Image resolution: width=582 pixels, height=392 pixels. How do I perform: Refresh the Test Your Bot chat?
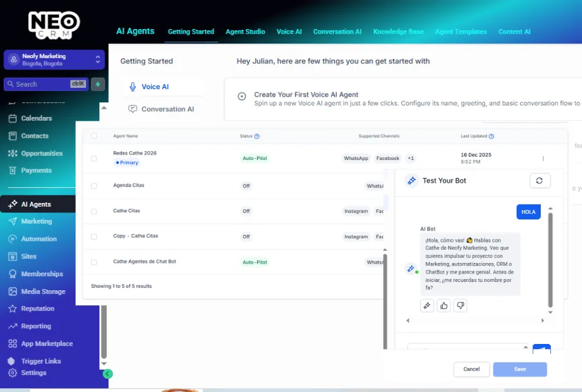click(540, 181)
